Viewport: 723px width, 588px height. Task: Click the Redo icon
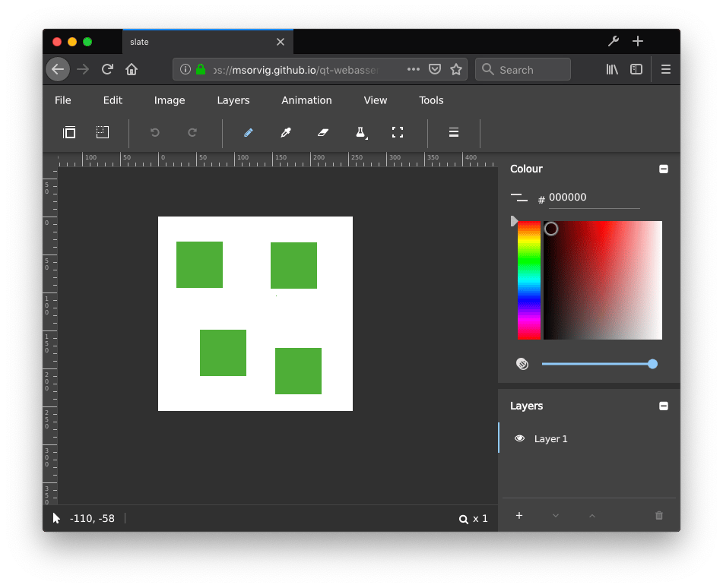click(192, 132)
